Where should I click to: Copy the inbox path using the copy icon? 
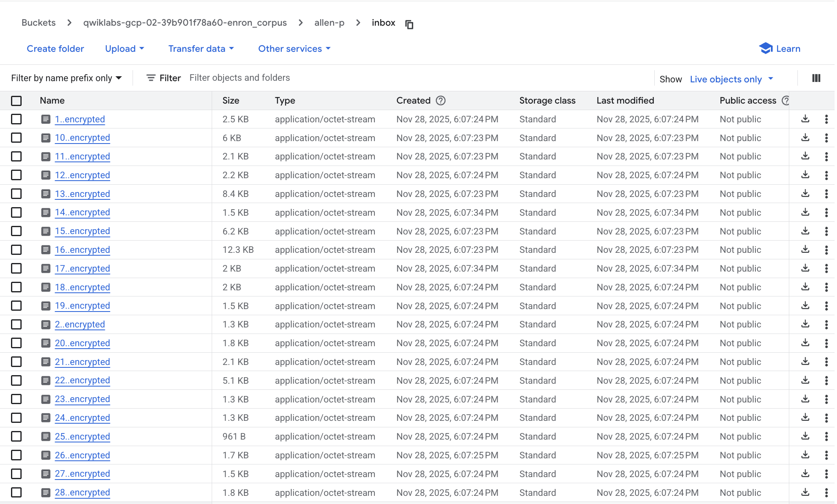[409, 24]
